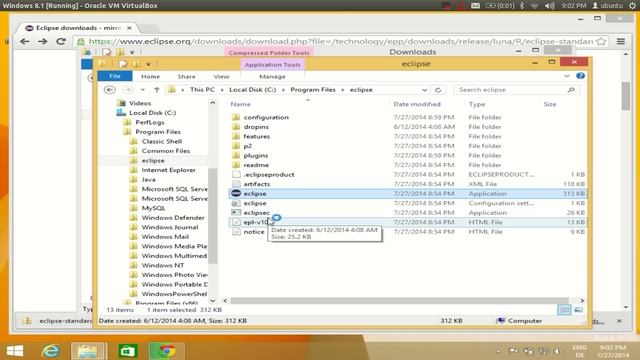Open the Chrome taskbar icon
The width and height of the screenshot is (640, 360).
tap(167, 351)
